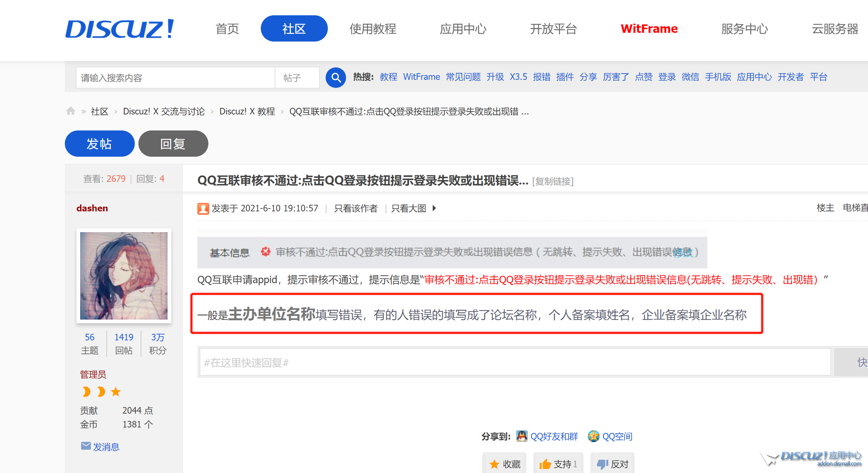The image size is (868, 473).
Task: Open the 基本信息 screenshot in post
Action: coord(452,249)
